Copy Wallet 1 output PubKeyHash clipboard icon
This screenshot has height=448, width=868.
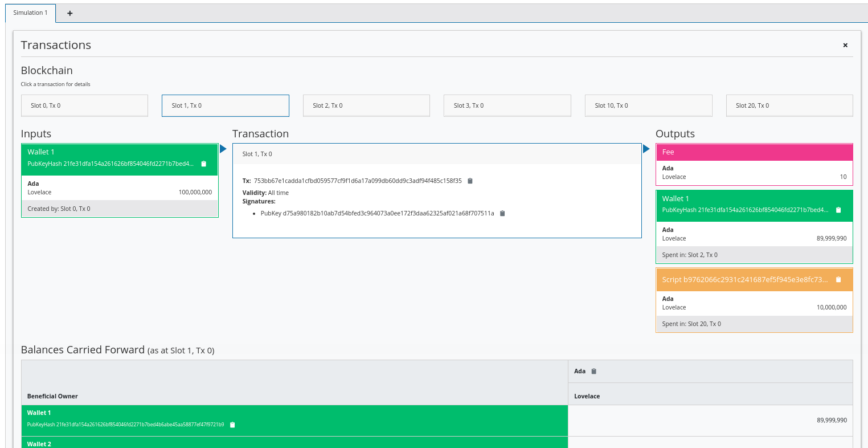click(x=838, y=210)
